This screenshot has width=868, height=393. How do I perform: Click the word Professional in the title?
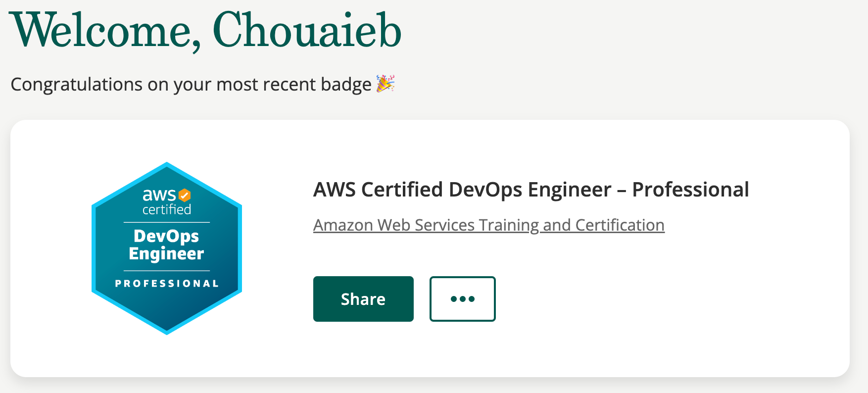(x=690, y=190)
